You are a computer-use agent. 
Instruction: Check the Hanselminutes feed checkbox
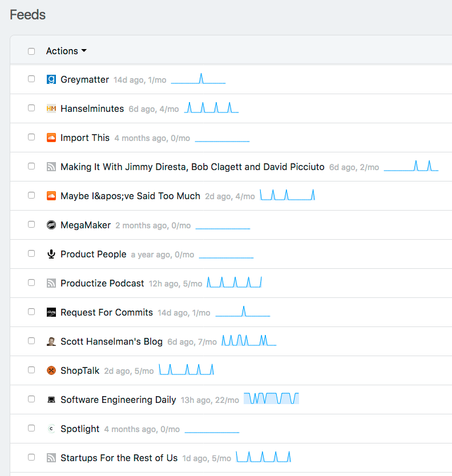(31, 108)
